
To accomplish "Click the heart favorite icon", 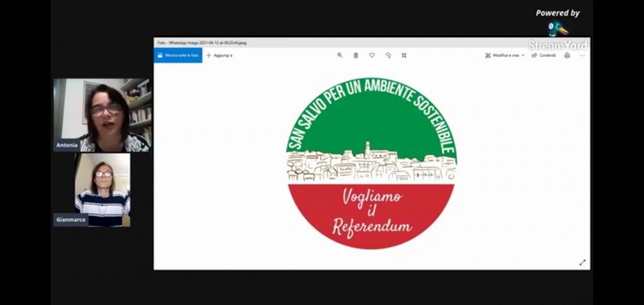I will tap(372, 55).
